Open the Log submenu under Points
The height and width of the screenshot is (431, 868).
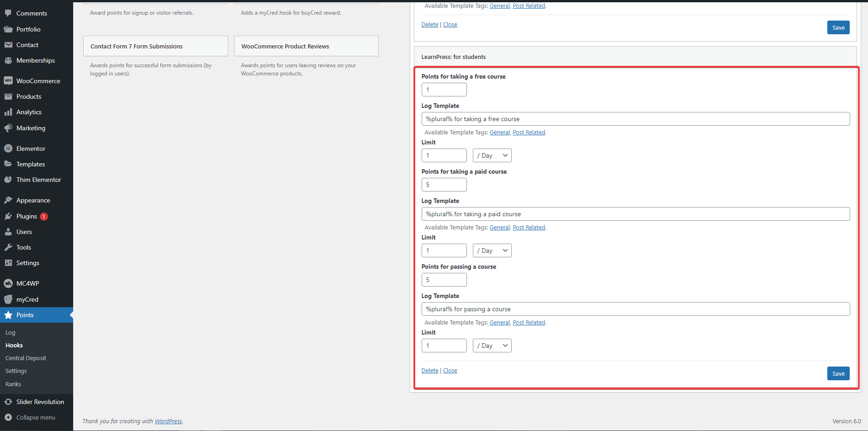tap(11, 332)
